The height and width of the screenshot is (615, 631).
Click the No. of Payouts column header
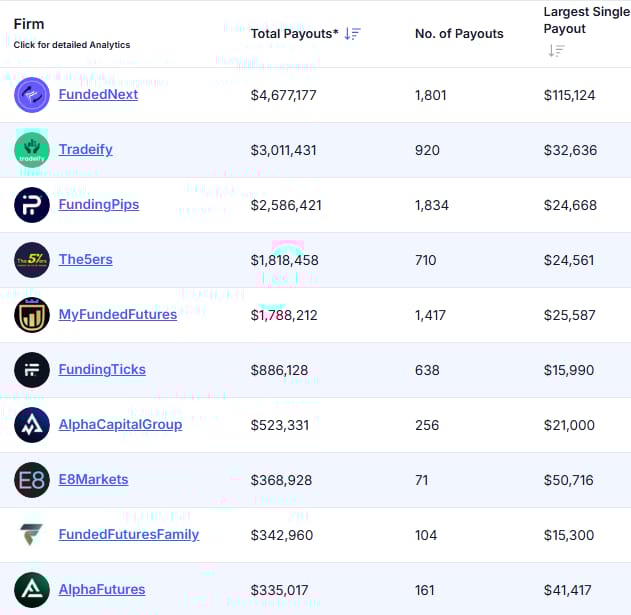pos(459,34)
